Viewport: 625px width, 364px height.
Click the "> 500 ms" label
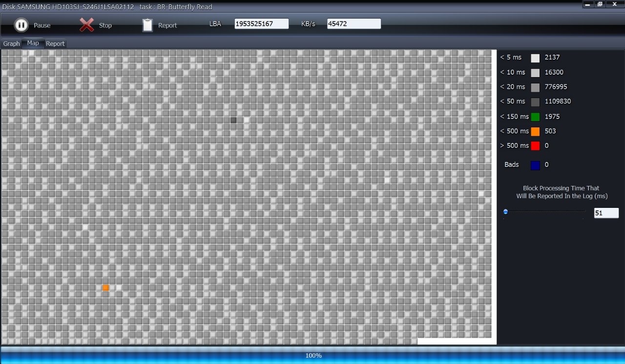pyautogui.click(x=514, y=146)
